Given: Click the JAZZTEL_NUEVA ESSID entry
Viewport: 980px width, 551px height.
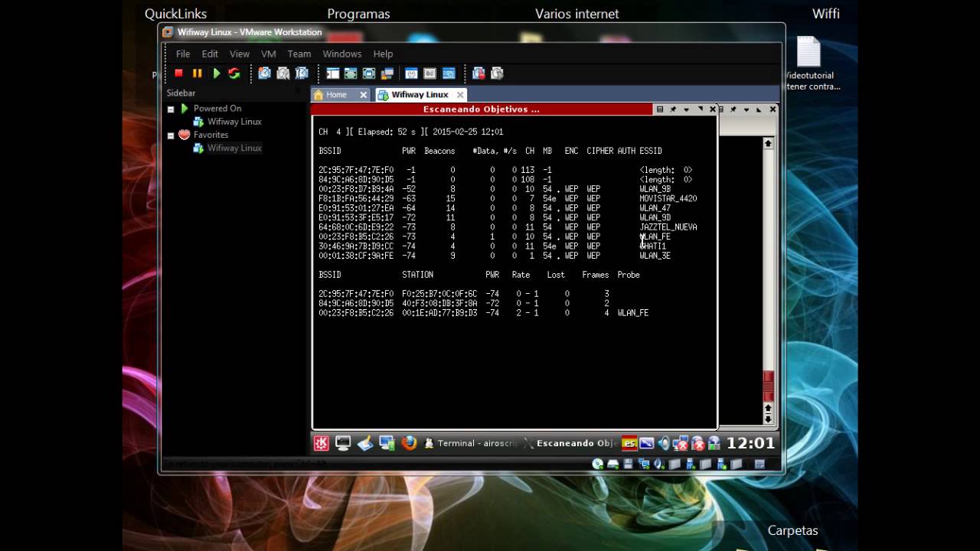Looking at the screenshot, I should tap(668, 227).
